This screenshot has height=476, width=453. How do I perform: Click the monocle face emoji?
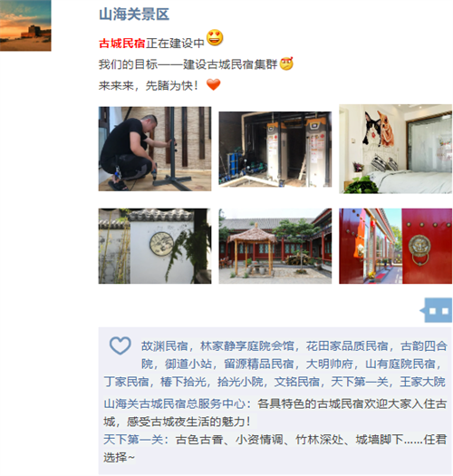point(286,63)
